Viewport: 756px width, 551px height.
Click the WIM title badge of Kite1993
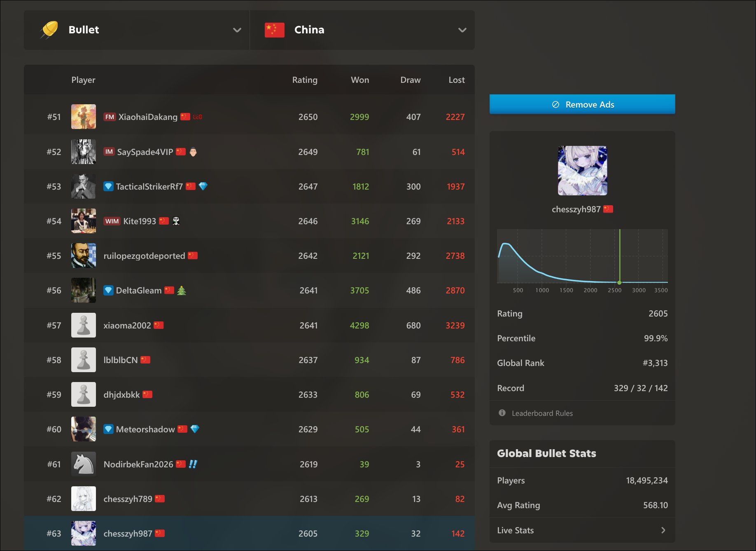tap(112, 221)
